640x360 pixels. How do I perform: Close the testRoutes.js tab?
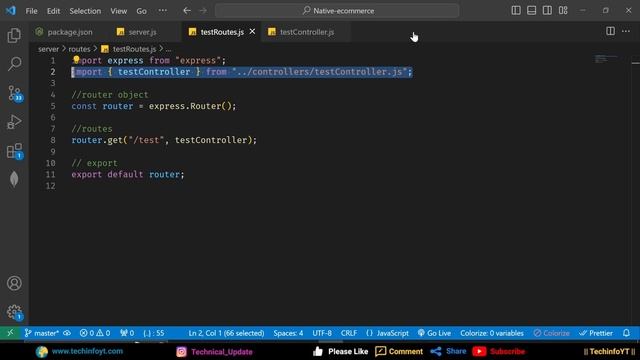click(x=252, y=31)
